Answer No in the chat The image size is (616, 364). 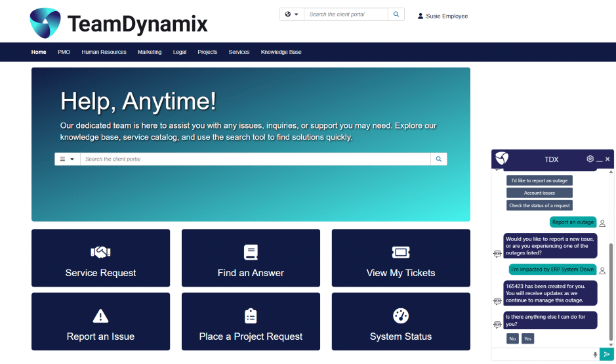coord(512,338)
